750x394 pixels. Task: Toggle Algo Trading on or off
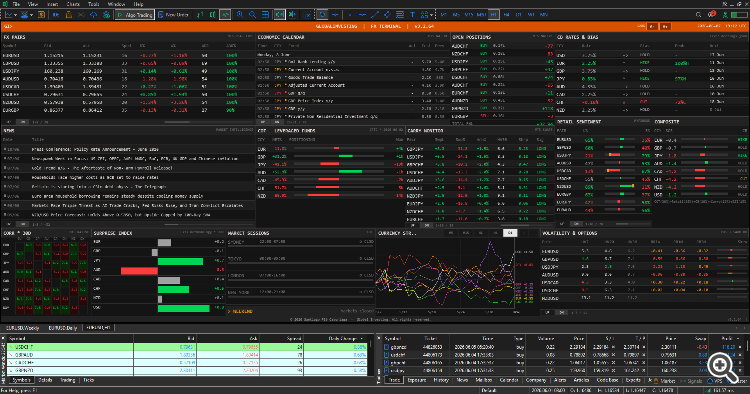[135, 15]
